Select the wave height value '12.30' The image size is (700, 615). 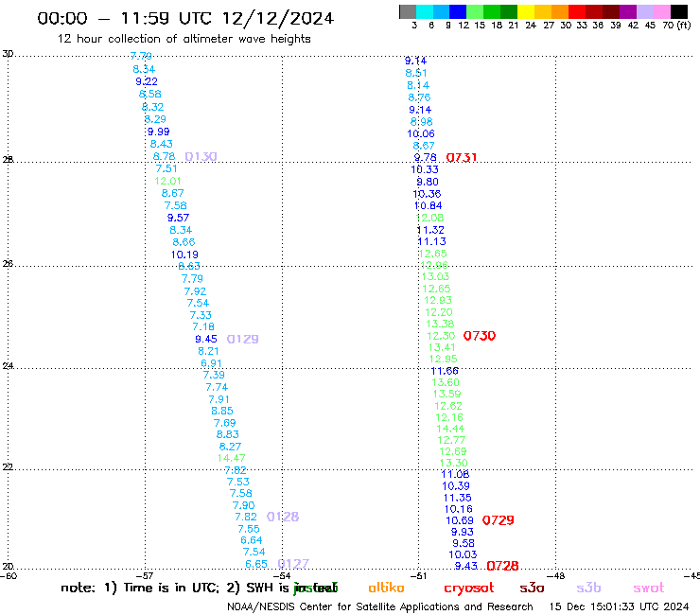point(441,336)
